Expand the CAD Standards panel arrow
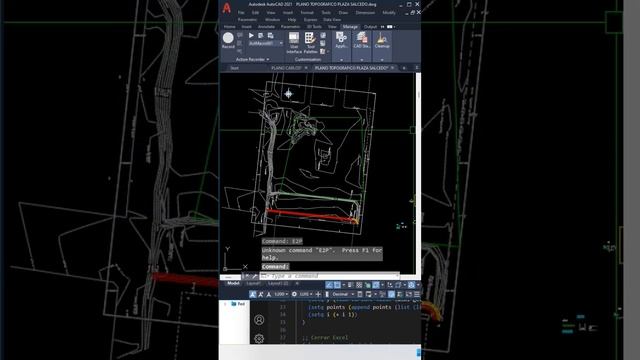 [362, 60]
